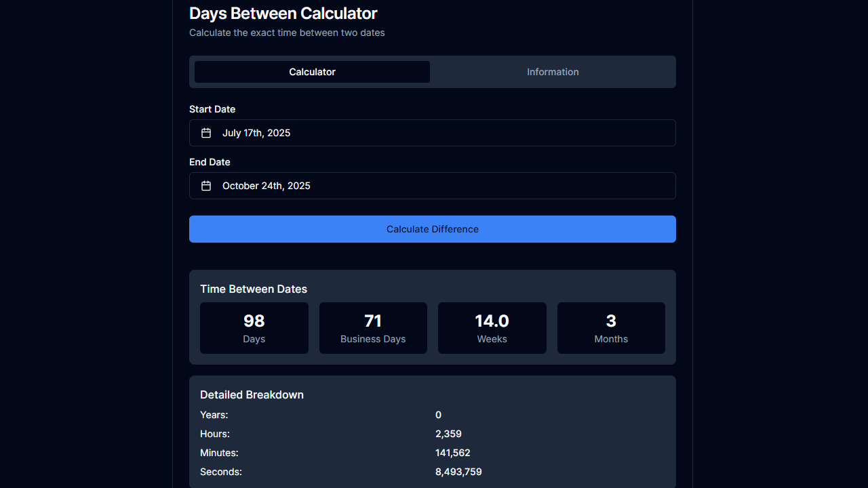Click the calendar icon beside October 24th, 2025

[x=206, y=186]
